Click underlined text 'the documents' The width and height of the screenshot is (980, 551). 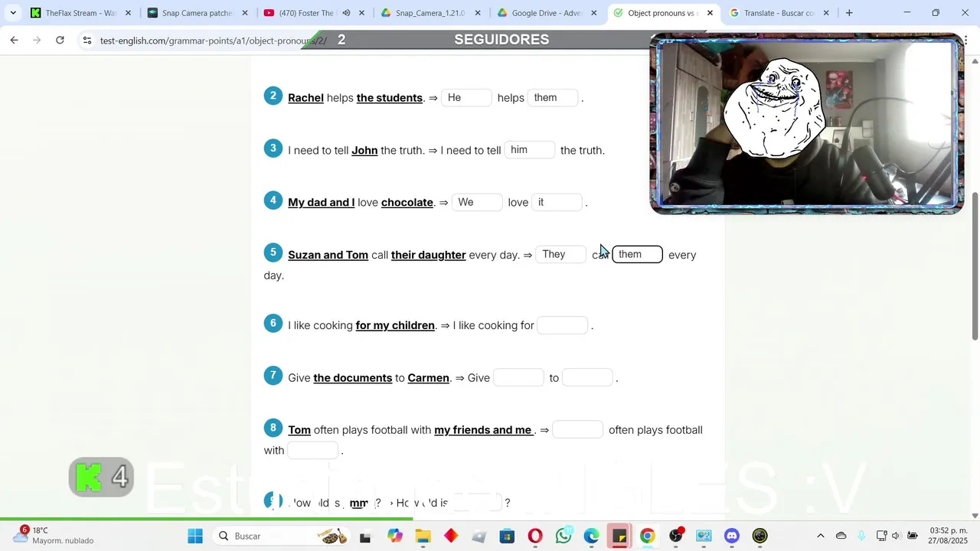(353, 378)
